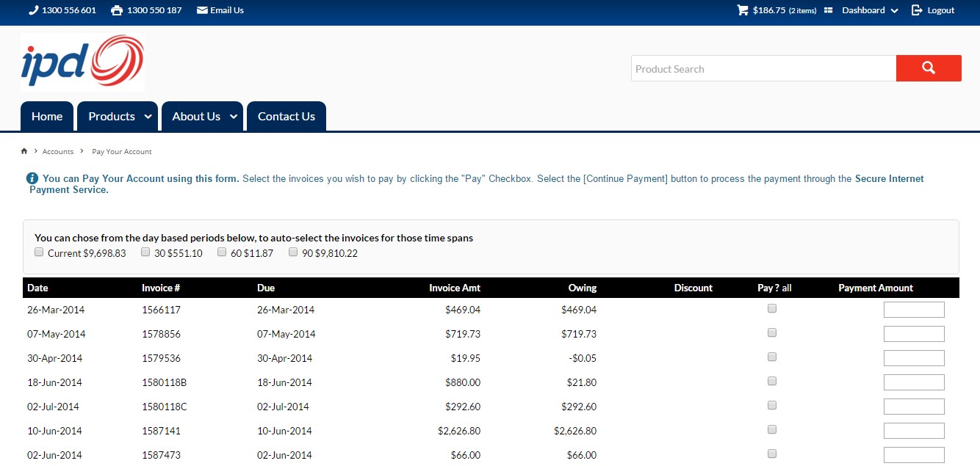This screenshot has width=980, height=466.
Task: Click the home icon in breadcrumb
Action: click(24, 151)
